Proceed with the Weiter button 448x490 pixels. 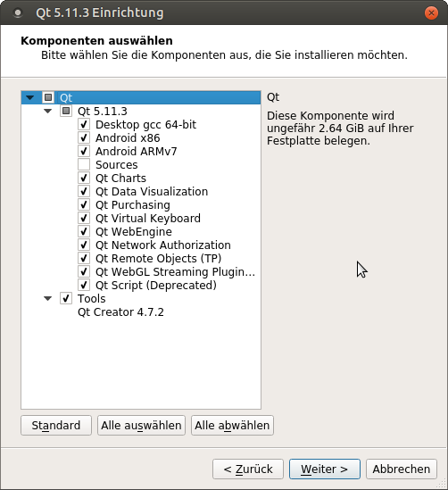tap(325, 469)
